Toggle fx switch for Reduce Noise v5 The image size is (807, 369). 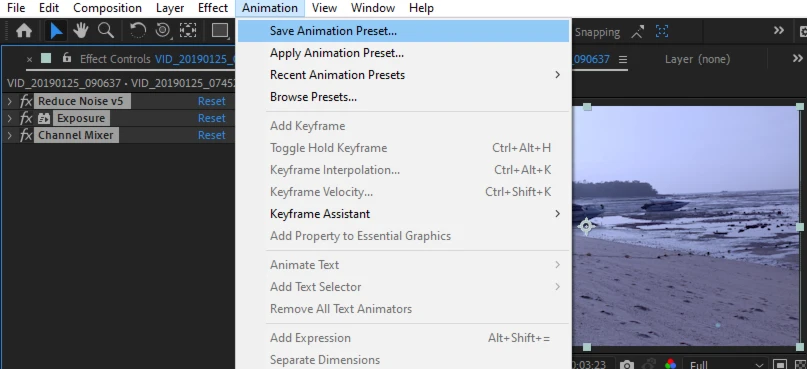[26, 101]
